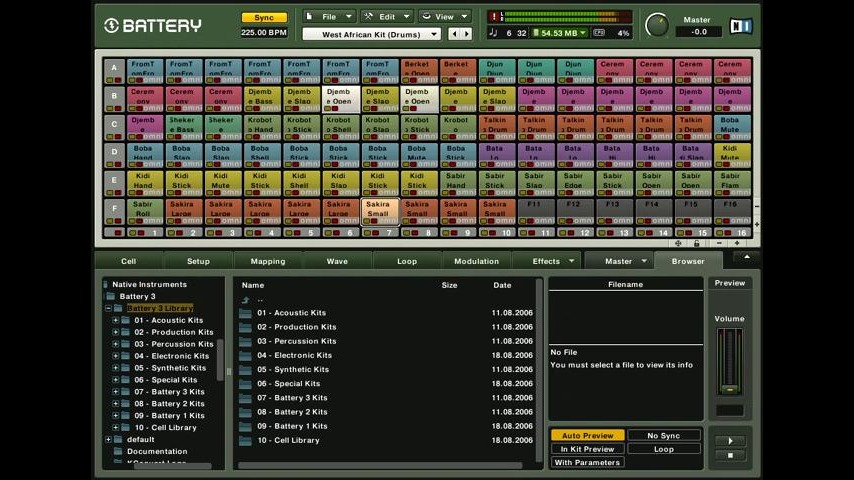This screenshot has width=854, height=480.
Task: Load the next kit with right arrow
Action: coord(466,34)
